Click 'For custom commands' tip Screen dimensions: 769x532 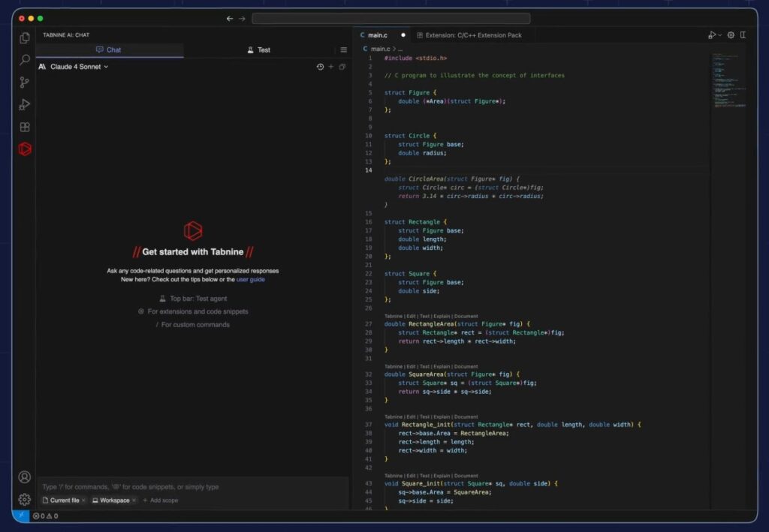pyautogui.click(x=193, y=325)
